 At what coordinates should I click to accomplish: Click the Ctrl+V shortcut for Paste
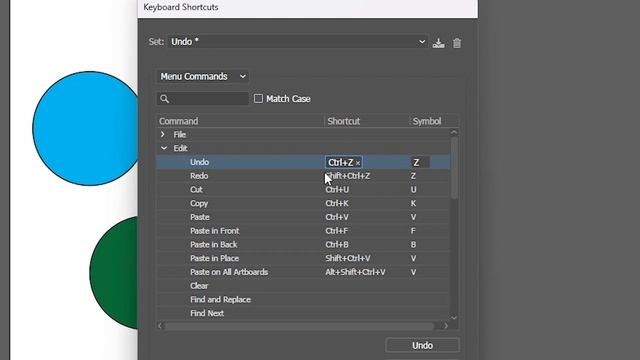337,217
